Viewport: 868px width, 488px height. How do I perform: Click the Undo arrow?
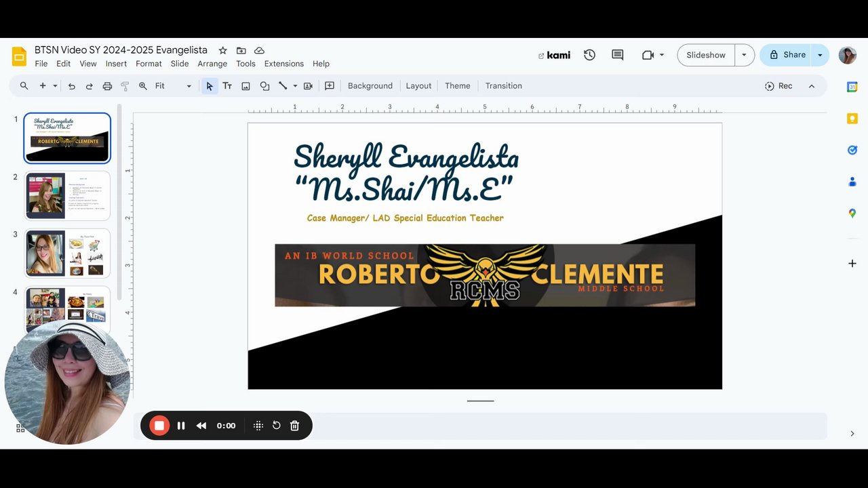(71, 86)
